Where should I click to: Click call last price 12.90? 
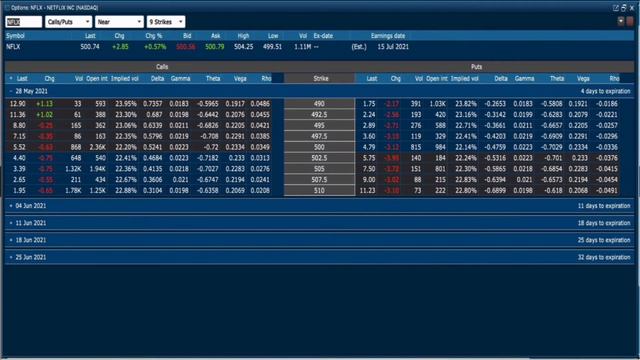[17, 104]
